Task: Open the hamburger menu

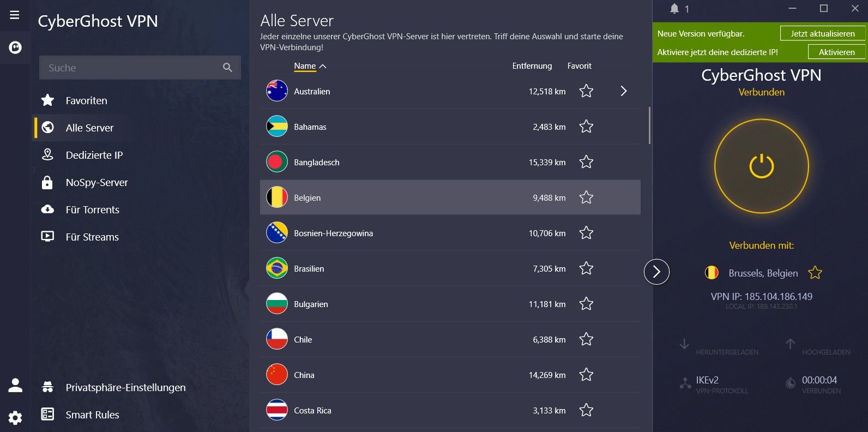Action: click(x=15, y=15)
